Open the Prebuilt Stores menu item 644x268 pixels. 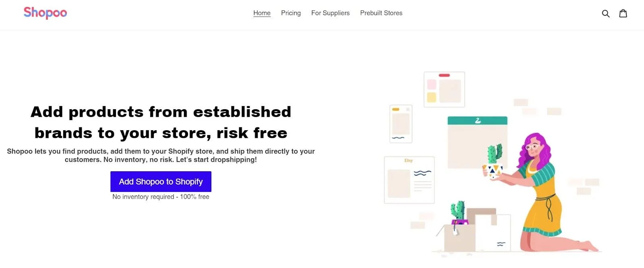[381, 13]
